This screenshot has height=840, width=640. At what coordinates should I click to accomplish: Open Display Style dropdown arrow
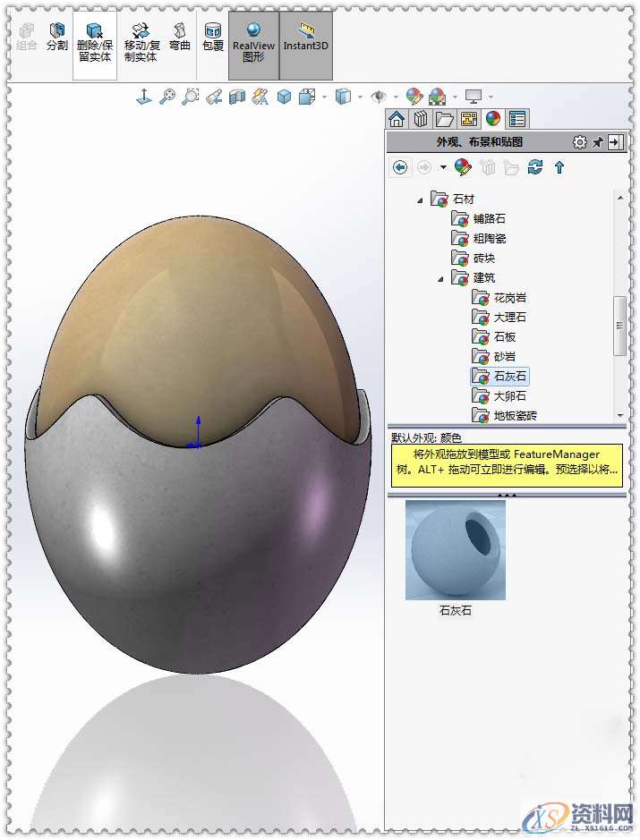click(x=324, y=98)
